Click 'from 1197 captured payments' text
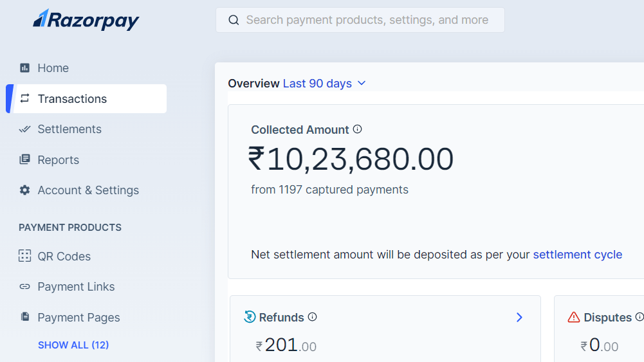644x362 pixels. click(330, 190)
